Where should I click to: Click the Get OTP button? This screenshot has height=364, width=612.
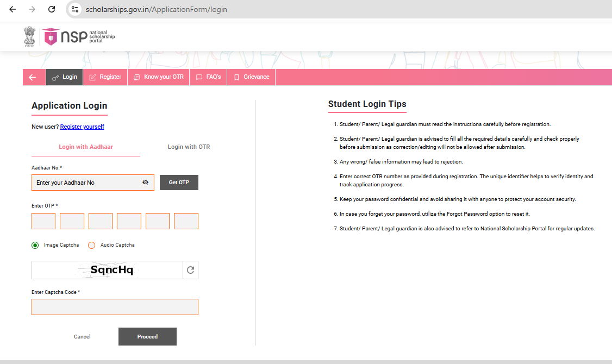[x=179, y=183]
